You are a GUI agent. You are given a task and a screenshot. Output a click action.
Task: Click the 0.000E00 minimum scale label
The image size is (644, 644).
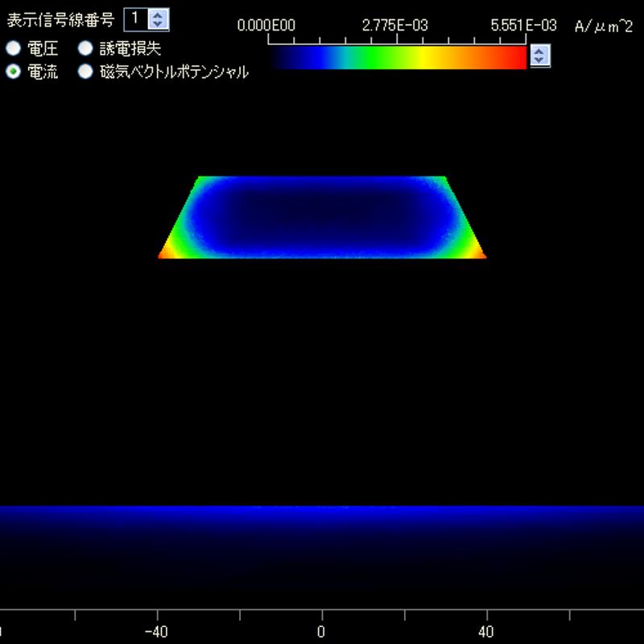pyautogui.click(x=266, y=25)
